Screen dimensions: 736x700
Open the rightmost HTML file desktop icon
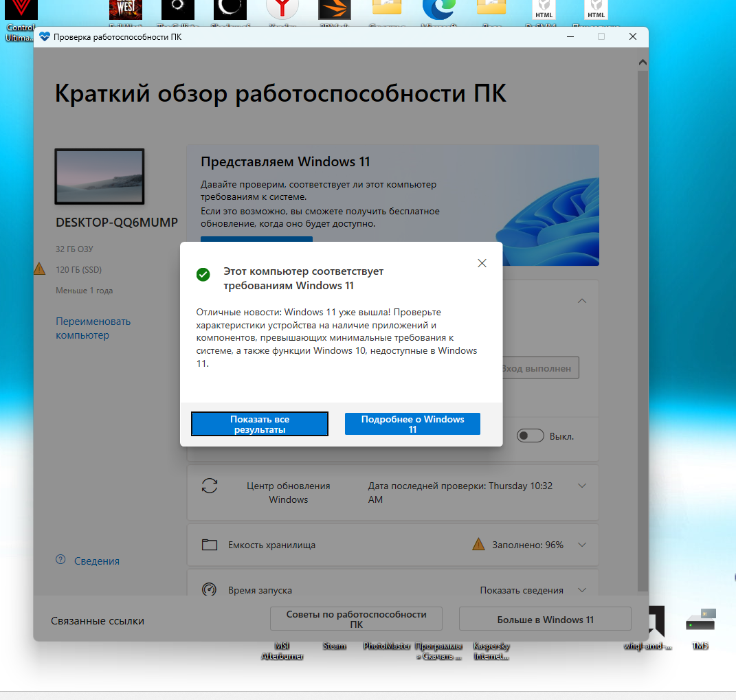[596, 10]
